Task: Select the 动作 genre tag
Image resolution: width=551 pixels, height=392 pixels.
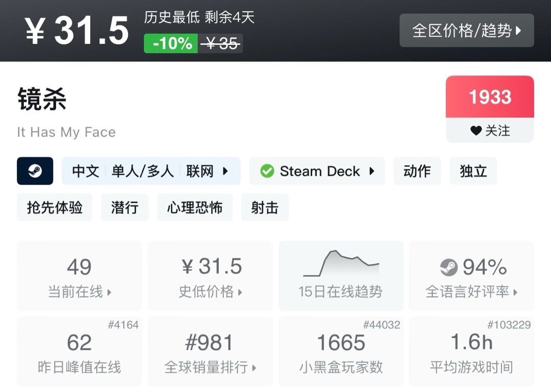Action: click(x=417, y=171)
